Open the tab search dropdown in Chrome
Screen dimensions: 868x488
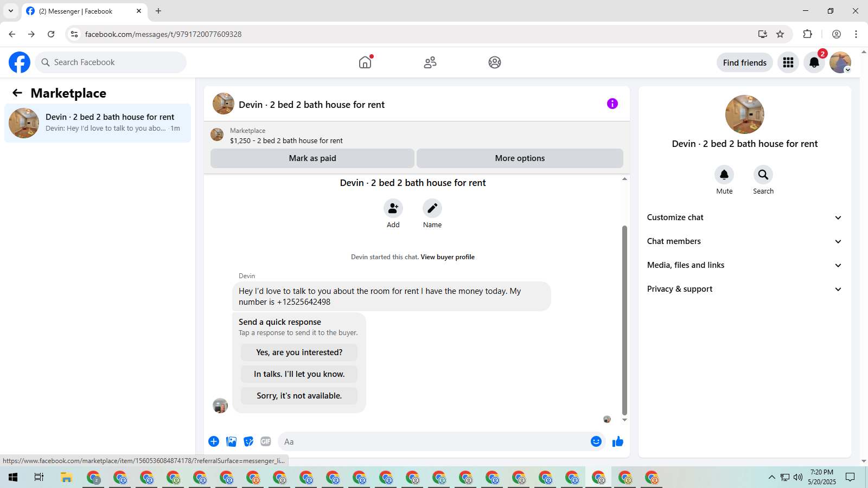(11, 11)
